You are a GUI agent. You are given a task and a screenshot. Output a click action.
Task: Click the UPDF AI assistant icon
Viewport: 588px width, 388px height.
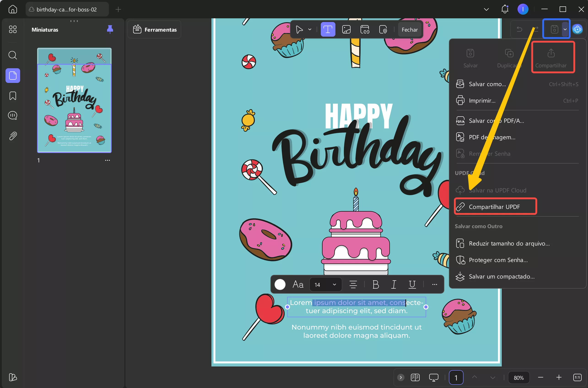coord(577,30)
